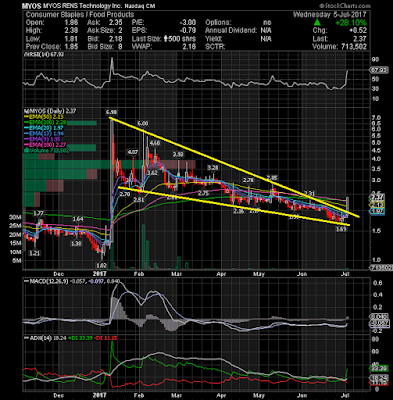Click the +28.10% percent change value
This screenshot has width=393, height=400.
click(x=351, y=23)
